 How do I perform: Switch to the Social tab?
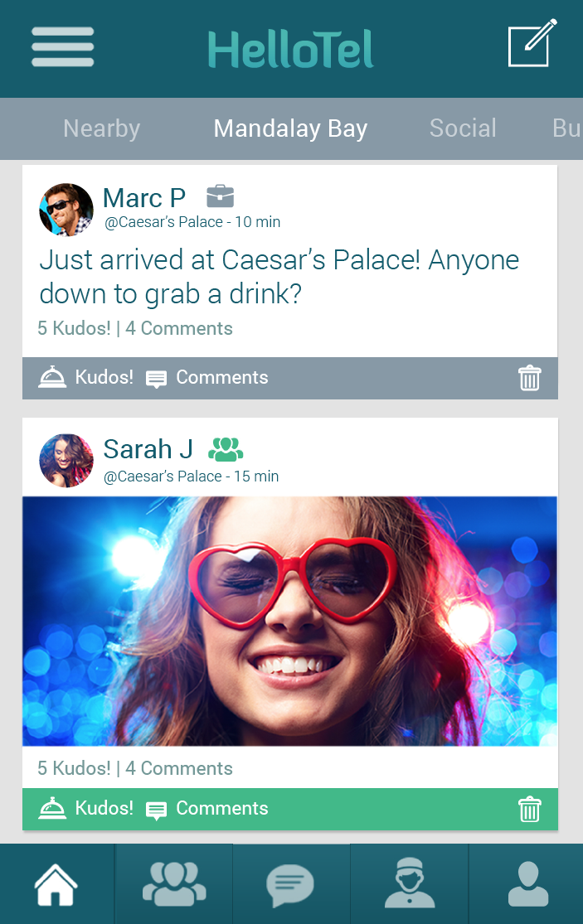(463, 128)
